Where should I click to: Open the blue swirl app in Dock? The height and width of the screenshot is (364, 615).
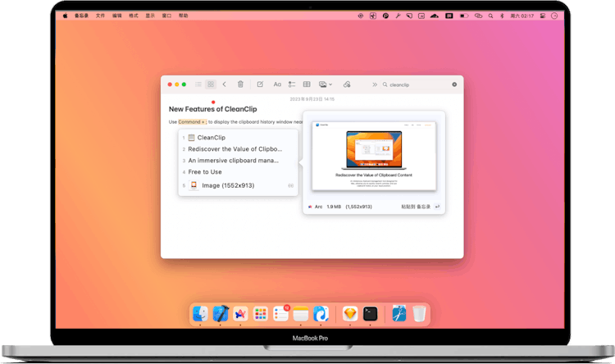pos(321,314)
